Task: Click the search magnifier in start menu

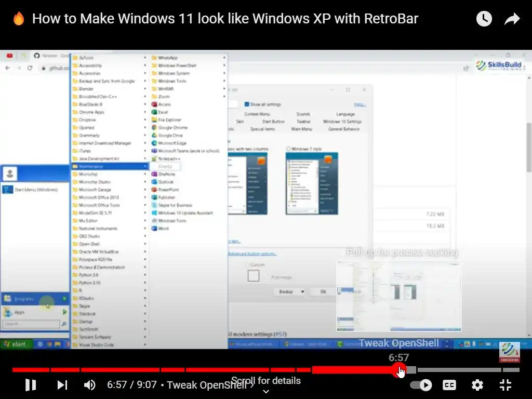Action: (x=64, y=324)
